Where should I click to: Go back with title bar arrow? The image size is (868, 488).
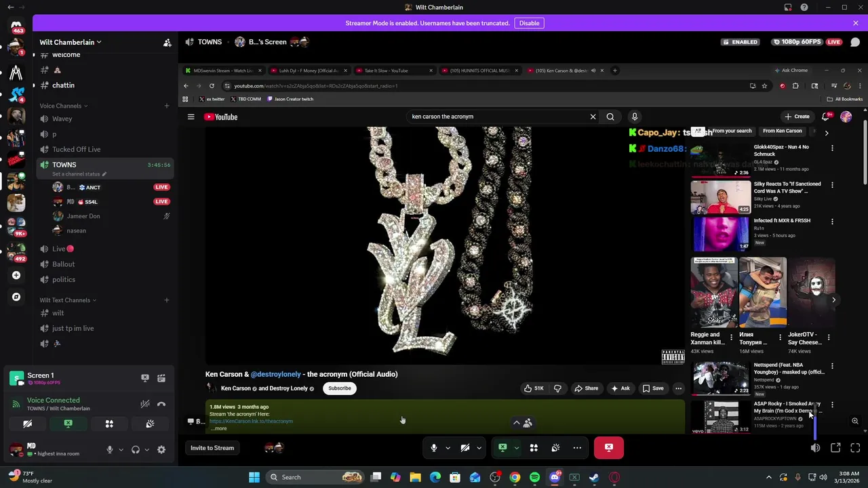point(10,7)
